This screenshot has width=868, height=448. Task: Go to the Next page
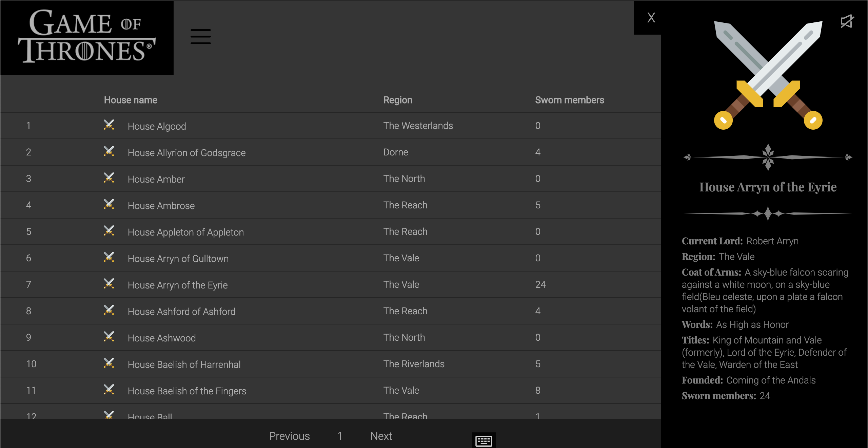pyautogui.click(x=381, y=436)
